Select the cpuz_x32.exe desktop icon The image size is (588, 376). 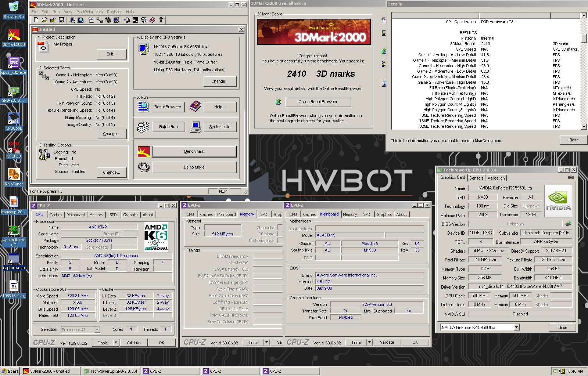point(14,66)
